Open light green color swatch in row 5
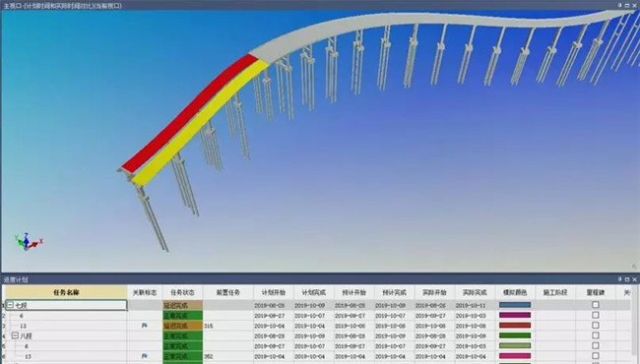 (515, 345)
